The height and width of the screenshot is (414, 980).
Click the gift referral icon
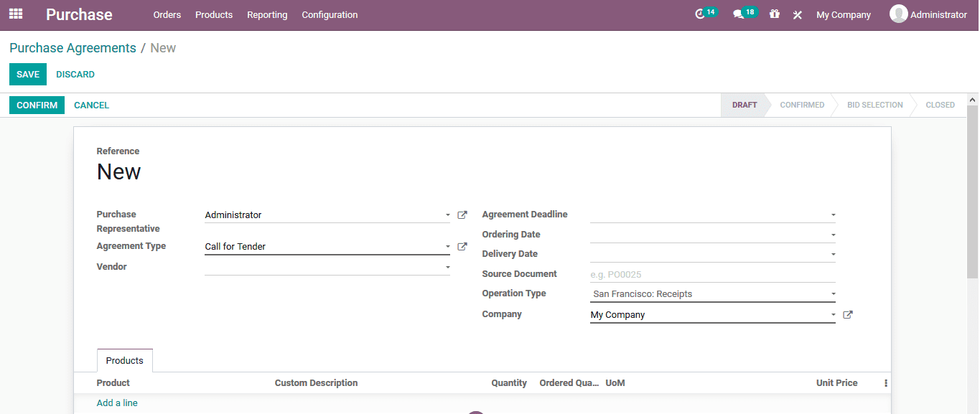(774, 14)
